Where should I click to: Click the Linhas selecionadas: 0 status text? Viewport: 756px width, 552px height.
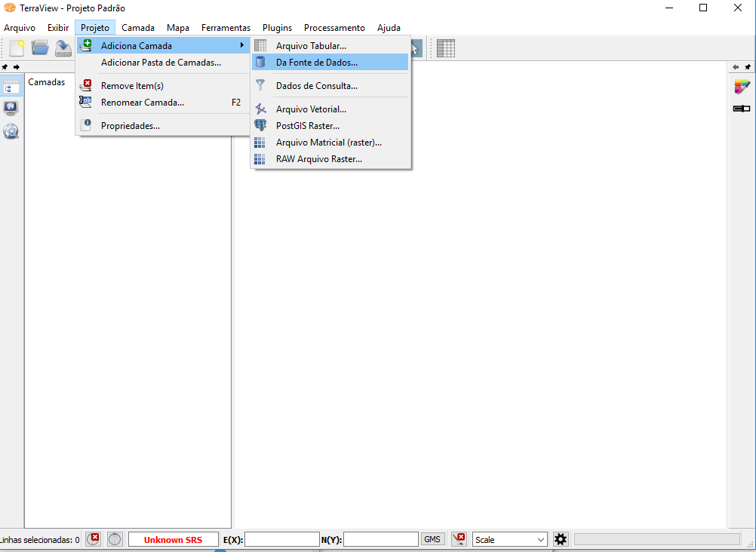tap(39, 540)
